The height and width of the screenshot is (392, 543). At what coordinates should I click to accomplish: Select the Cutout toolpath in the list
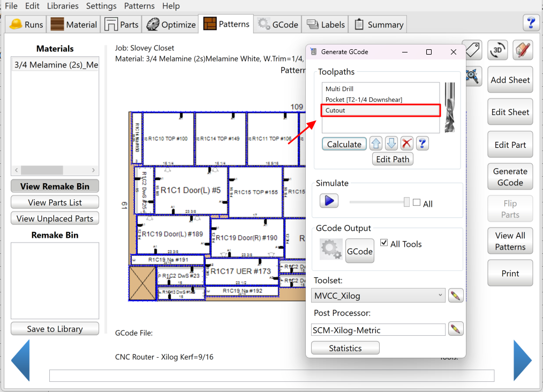pyautogui.click(x=380, y=110)
